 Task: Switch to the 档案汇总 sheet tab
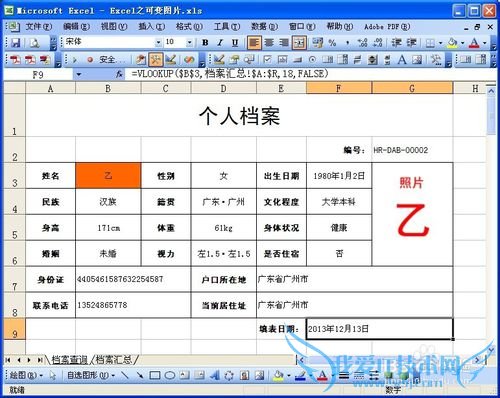tap(114, 360)
